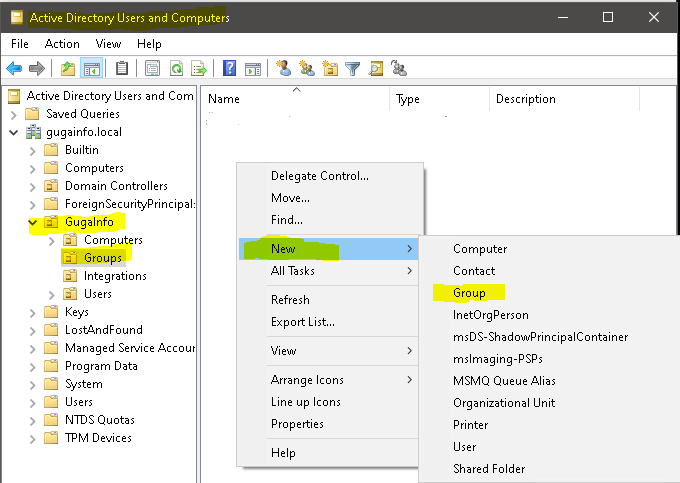Viewport: 680px width, 483px height.
Task: Click the filter funnel toolbar icon
Action: click(x=352, y=69)
